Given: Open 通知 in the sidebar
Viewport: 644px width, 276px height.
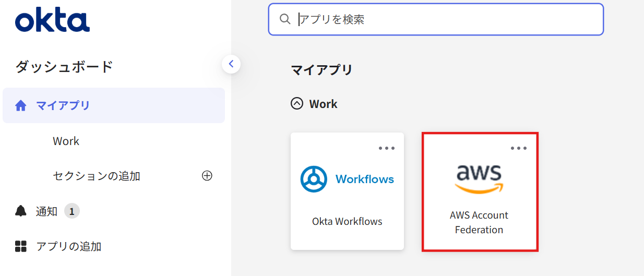Looking at the screenshot, I should (x=46, y=211).
